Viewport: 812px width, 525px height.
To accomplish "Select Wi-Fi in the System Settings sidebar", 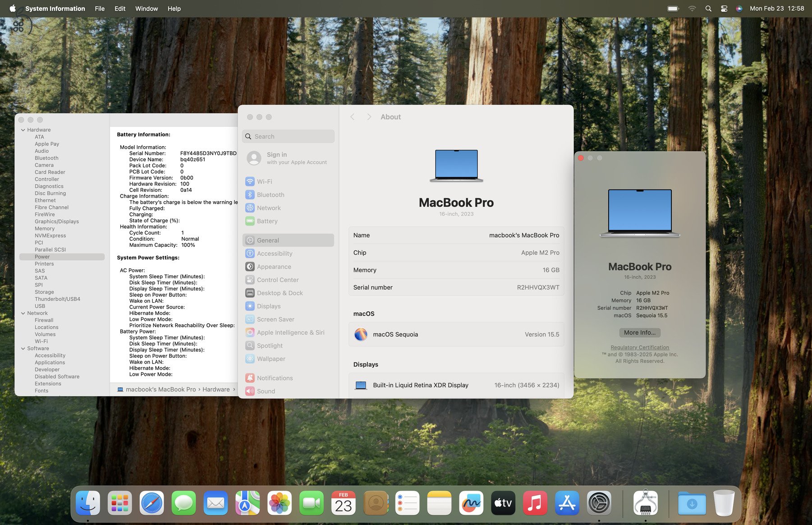I will tap(265, 181).
